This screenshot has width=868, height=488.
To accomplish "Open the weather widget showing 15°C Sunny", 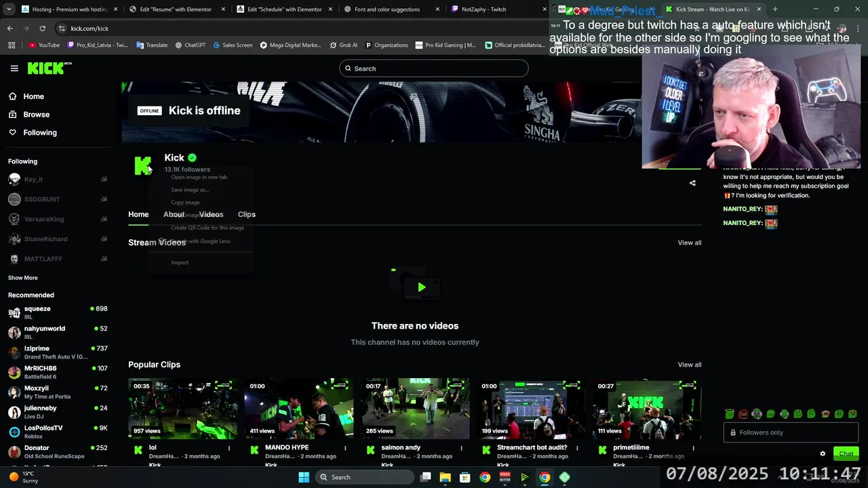I will pyautogui.click(x=24, y=477).
